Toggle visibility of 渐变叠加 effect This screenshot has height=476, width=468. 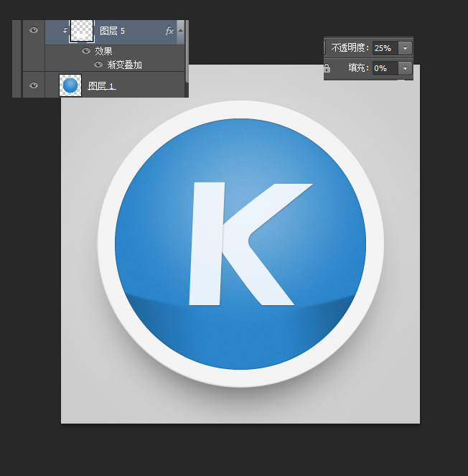click(98, 65)
